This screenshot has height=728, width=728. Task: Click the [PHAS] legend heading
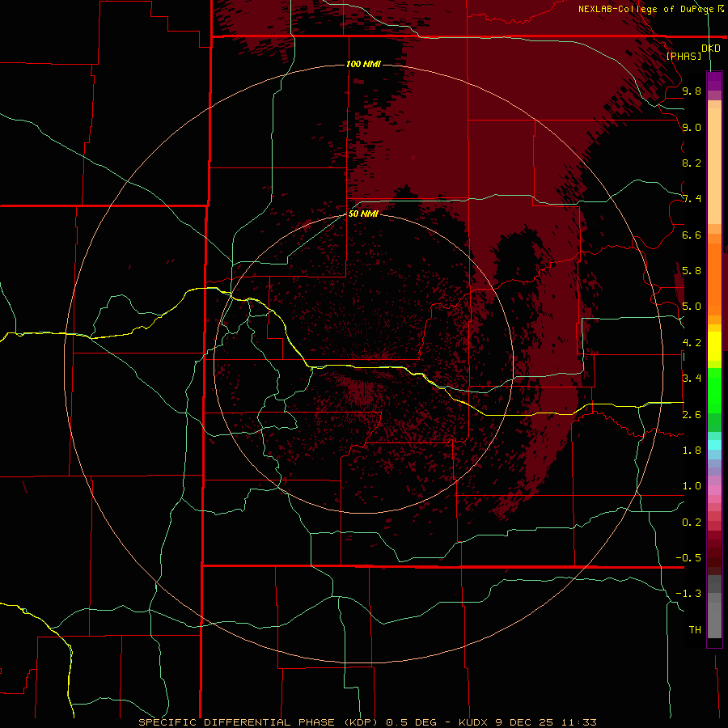tap(684, 56)
